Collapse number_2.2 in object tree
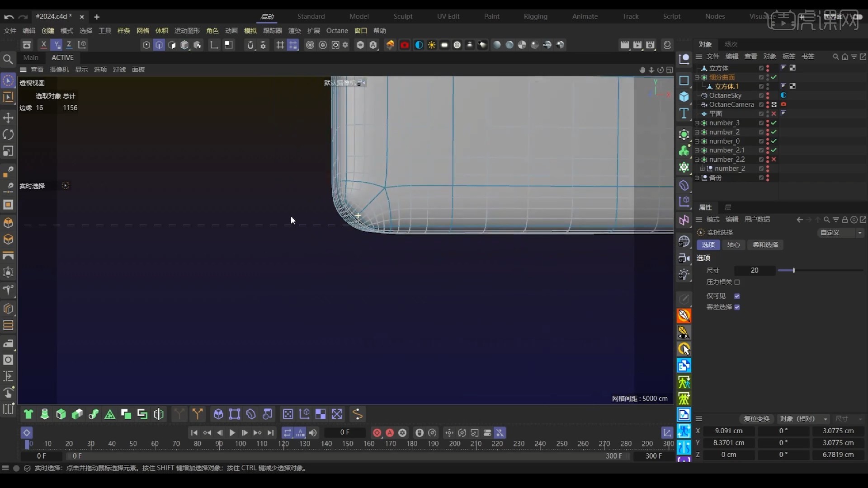Image resolution: width=868 pixels, height=488 pixels. 697,160
